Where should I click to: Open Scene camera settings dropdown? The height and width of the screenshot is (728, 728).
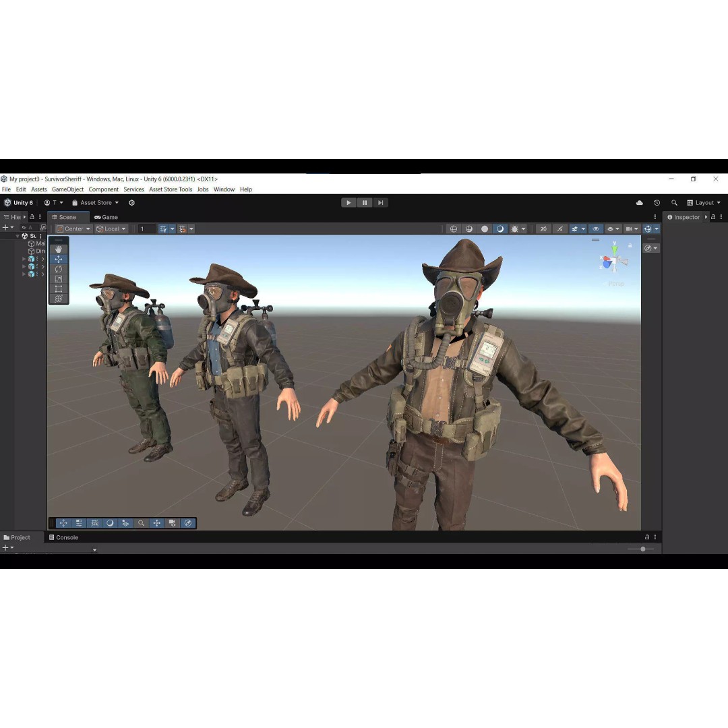pos(632,229)
